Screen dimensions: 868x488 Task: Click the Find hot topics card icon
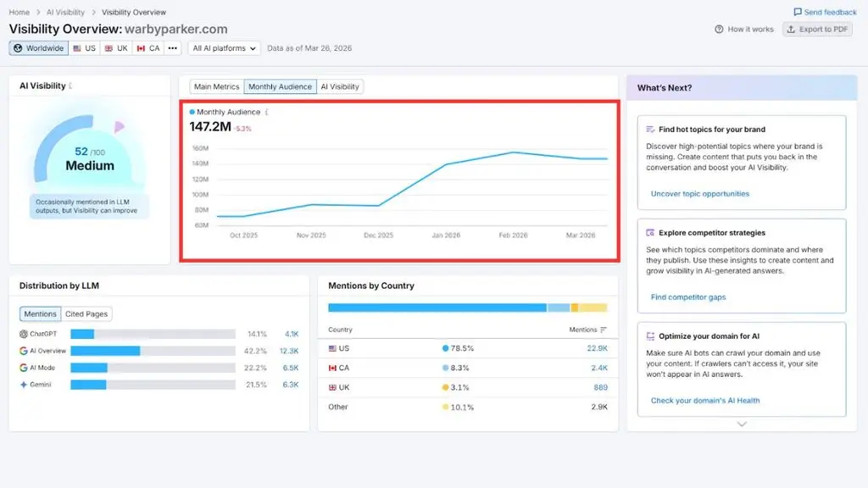pos(650,130)
